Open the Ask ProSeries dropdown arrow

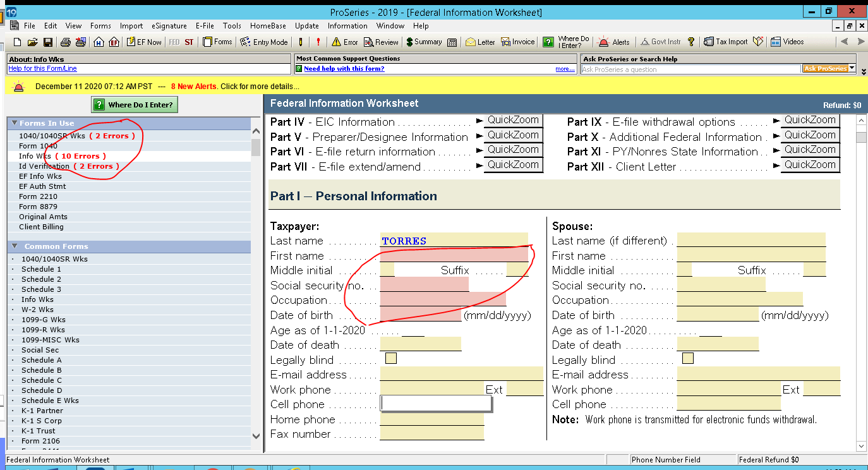(852, 68)
